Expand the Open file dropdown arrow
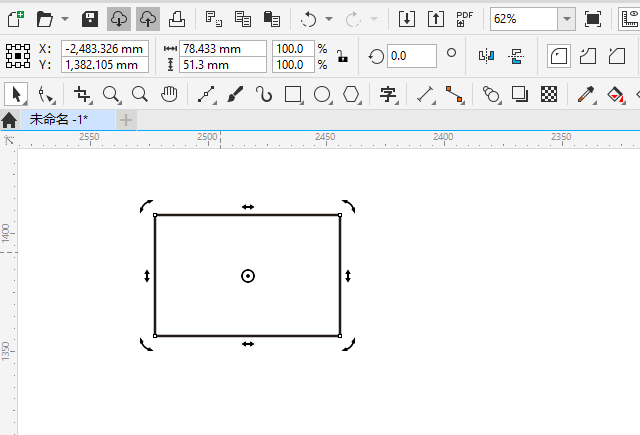The image size is (640, 435). [65, 19]
